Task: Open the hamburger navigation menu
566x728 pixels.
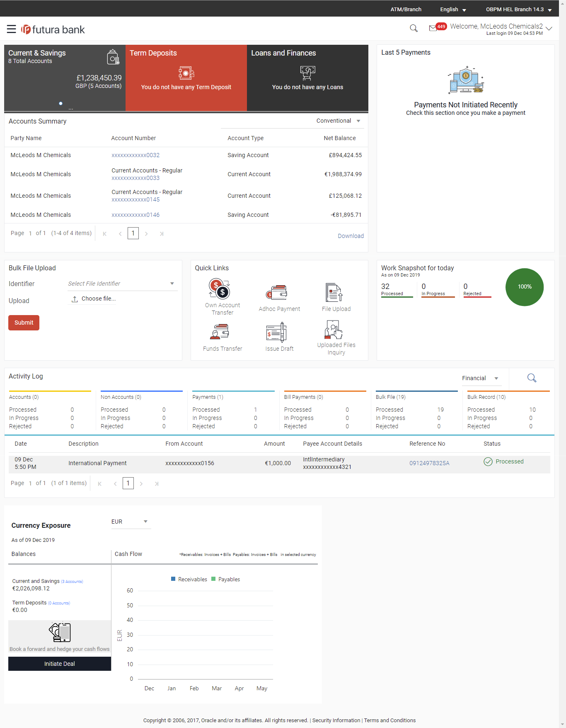Action: (11, 29)
